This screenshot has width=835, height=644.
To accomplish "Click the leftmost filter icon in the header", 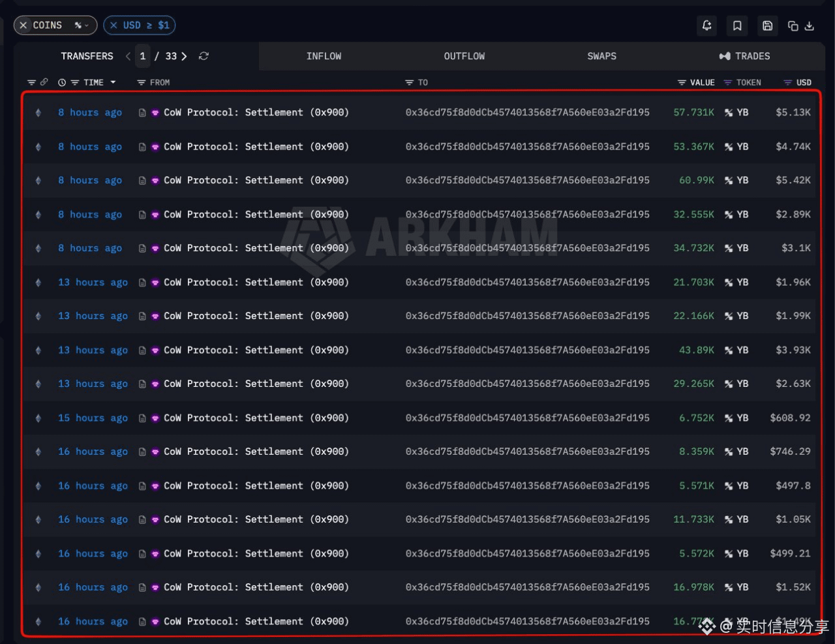I will click(31, 82).
